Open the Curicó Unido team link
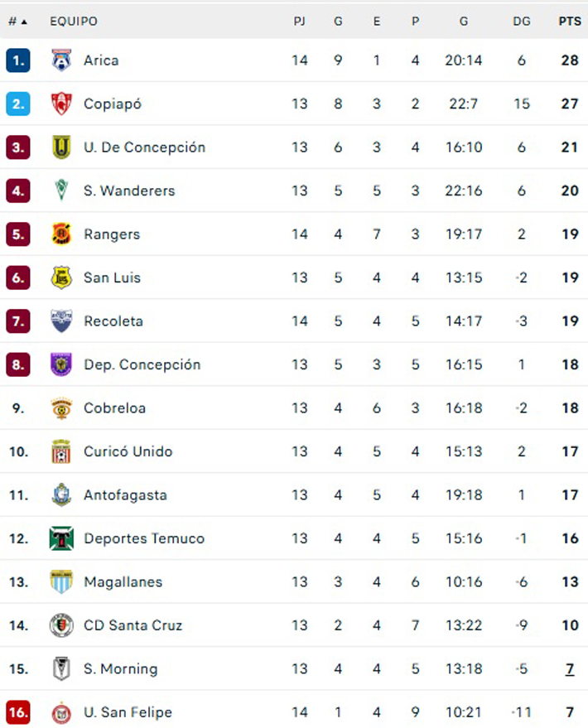Viewport: 588px width, 728px height. pyautogui.click(x=128, y=451)
